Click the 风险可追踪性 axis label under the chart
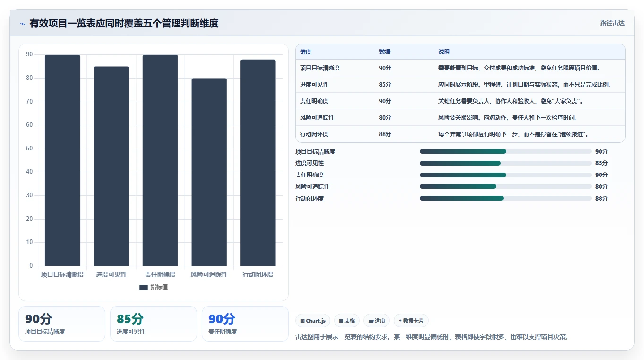This screenshot has height=360, width=644. click(x=209, y=274)
